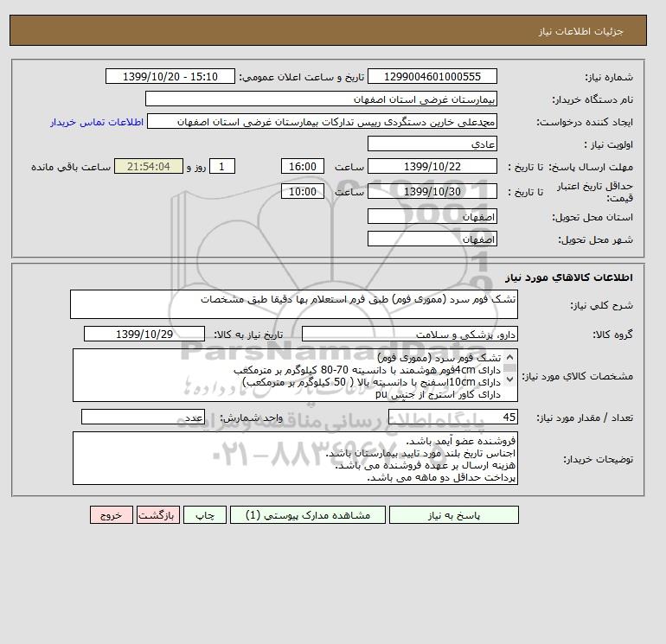Click buyer name field بیمارستان غرضی استان اصفهان
The width and height of the screenshot is (666, 644).
[321, 99]
